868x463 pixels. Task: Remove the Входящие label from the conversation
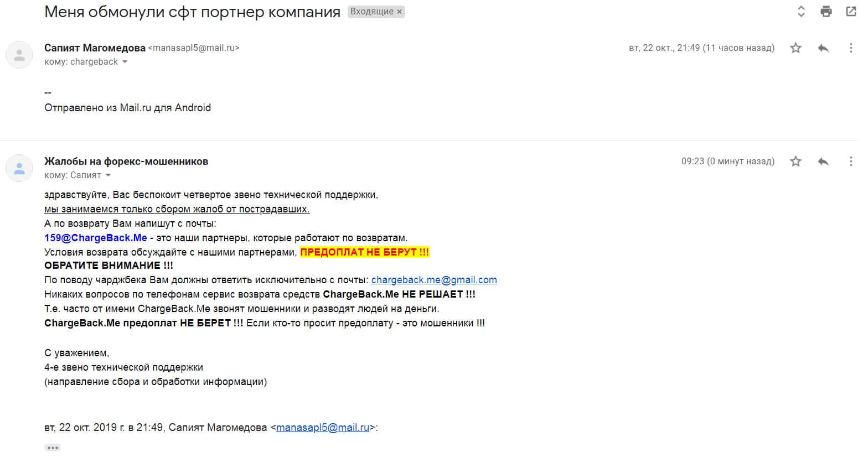(x=399, y=12)
